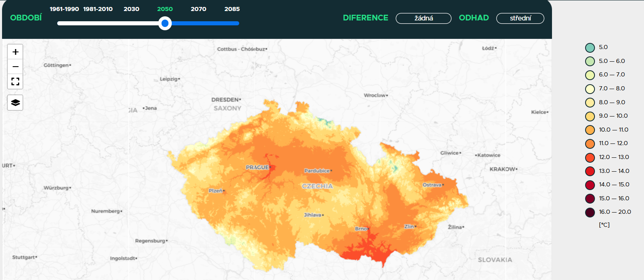Select the 1981-2010 period
The width and height of the screenshot is (644, 280).
[98, 9]
